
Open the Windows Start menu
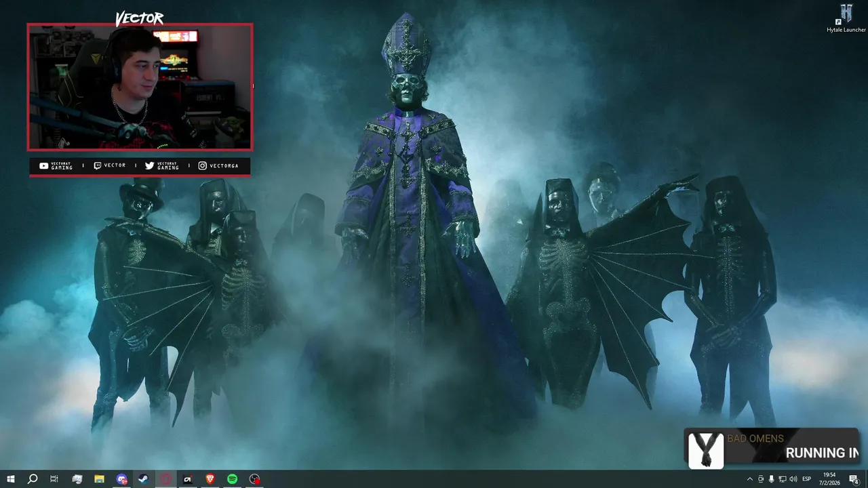click(x=10, y=479)
